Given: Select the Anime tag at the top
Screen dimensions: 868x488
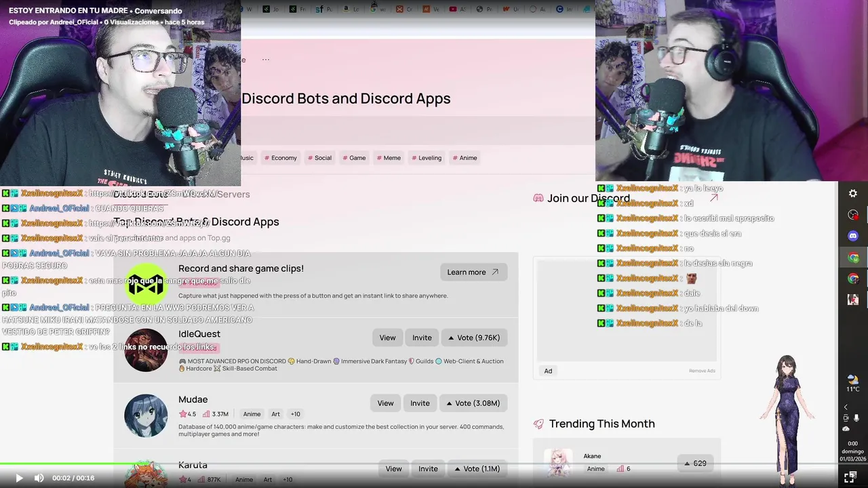Looking at the screenshot, I should pyautogui.click(x=465, y=158).
